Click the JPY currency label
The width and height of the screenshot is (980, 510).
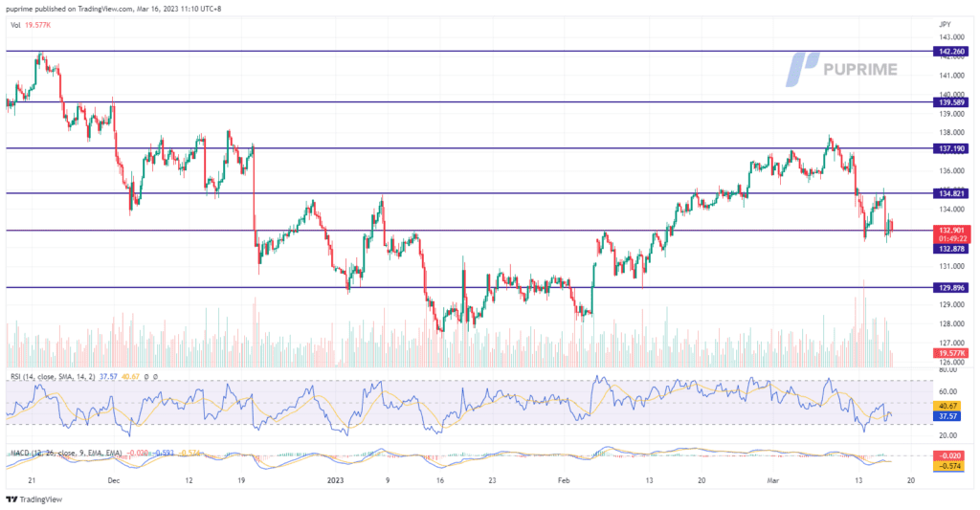[945, 24]
